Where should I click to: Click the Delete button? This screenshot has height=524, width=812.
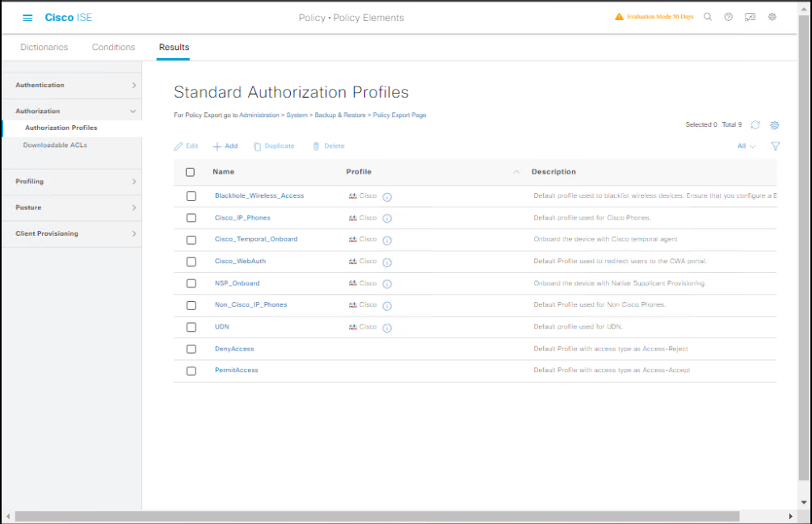click(328, 146)
